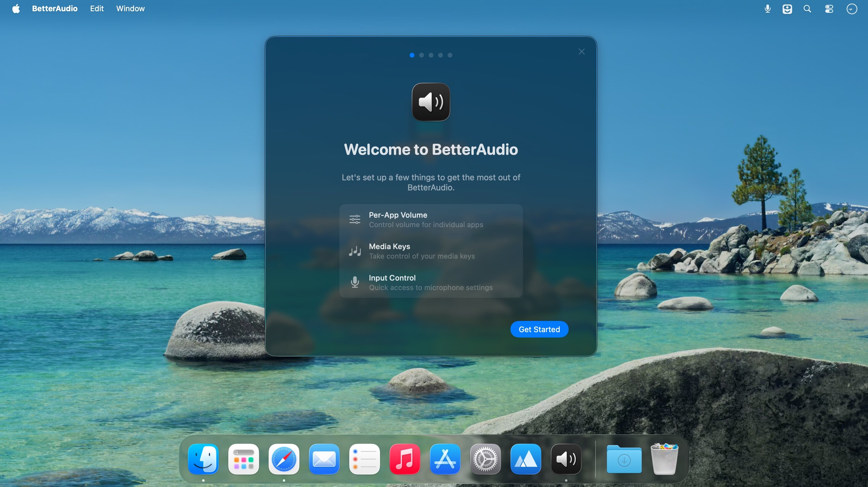Open the Window menu
The width and height of the screenshot is (868, 487).
(130, 8)
